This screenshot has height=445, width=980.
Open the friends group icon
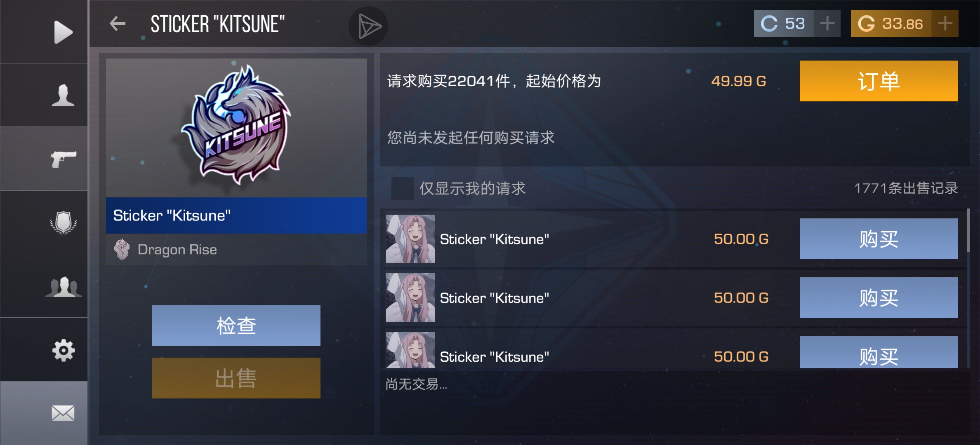[x=63, y=286]
